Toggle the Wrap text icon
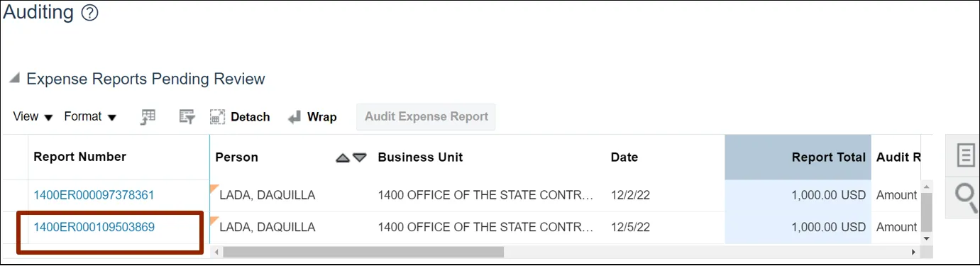Viewport: 980px width, 266px height. point(312,117)
